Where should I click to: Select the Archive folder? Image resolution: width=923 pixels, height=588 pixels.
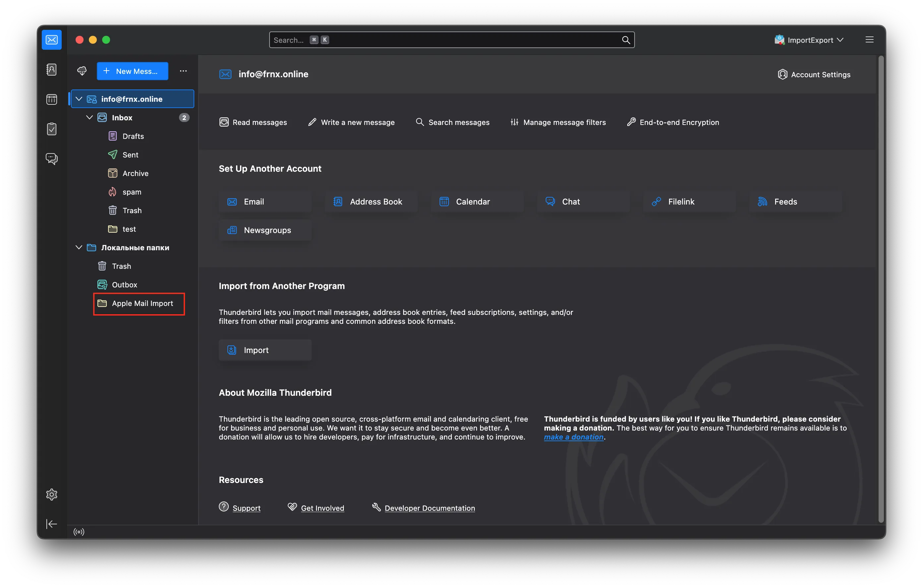(133, 173)
